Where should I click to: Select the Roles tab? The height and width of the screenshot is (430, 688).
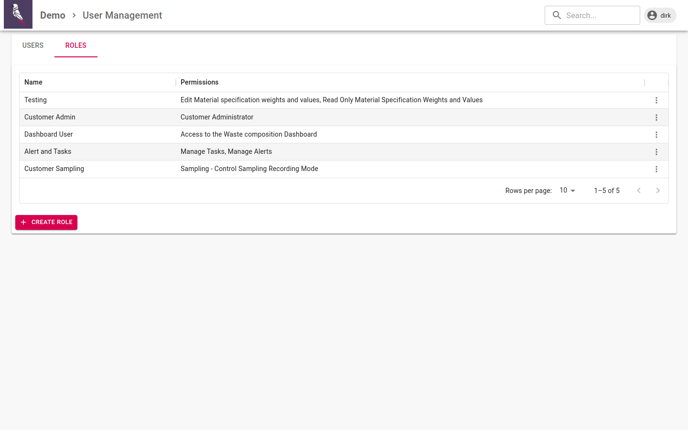[x=76, y=45]
